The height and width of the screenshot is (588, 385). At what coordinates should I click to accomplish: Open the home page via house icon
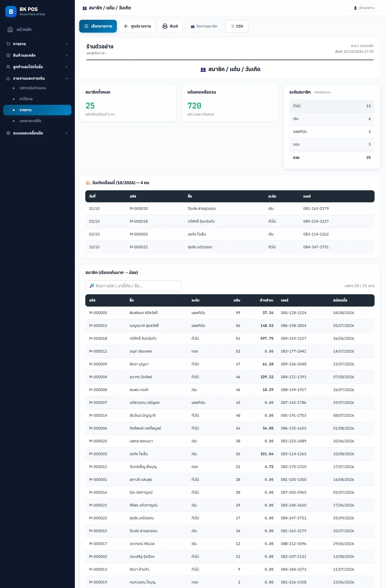pos(10,29)
